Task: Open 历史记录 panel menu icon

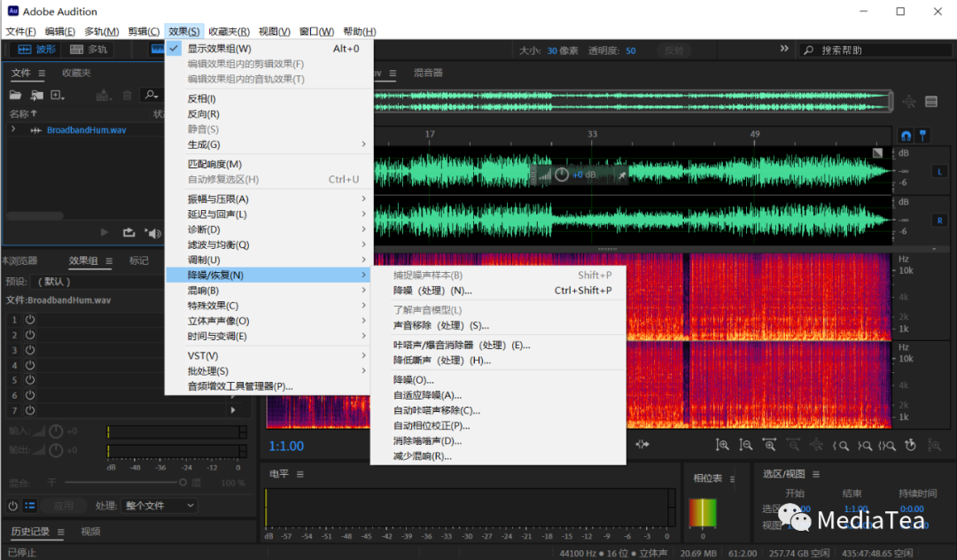Action: (x=60, y=532)
